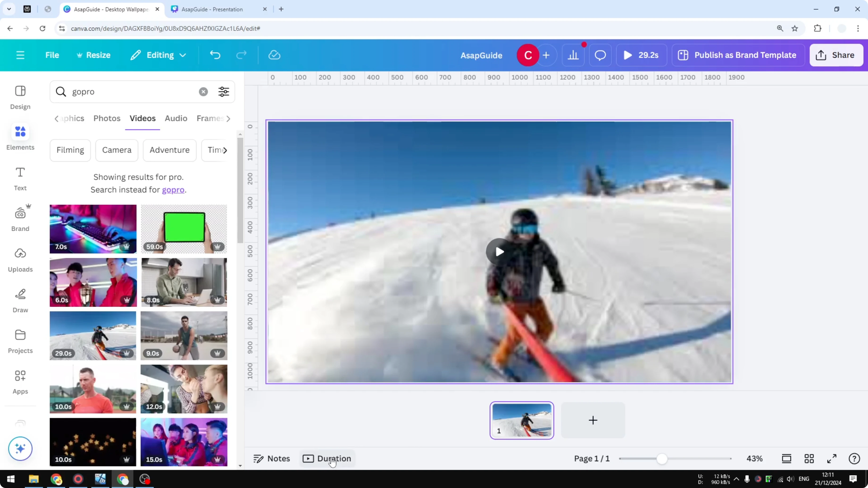Open the File menu

tap(52, 55)
